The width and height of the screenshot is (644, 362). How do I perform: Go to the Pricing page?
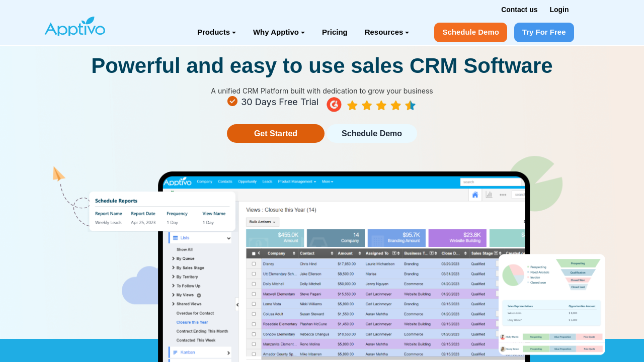click(x=335, y=32)
